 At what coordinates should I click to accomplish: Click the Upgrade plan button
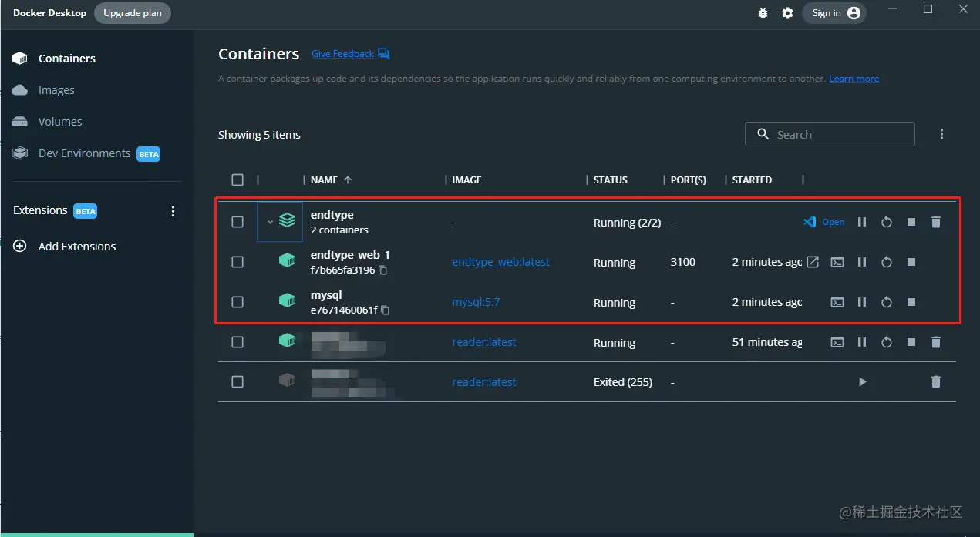(x=133, y=13)
